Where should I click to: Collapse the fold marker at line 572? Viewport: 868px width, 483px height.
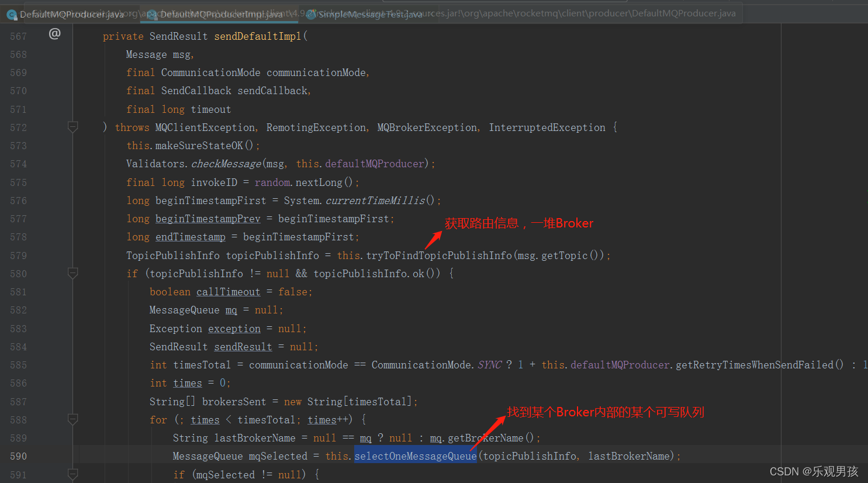pyautogui.click(x=73, y=127)
